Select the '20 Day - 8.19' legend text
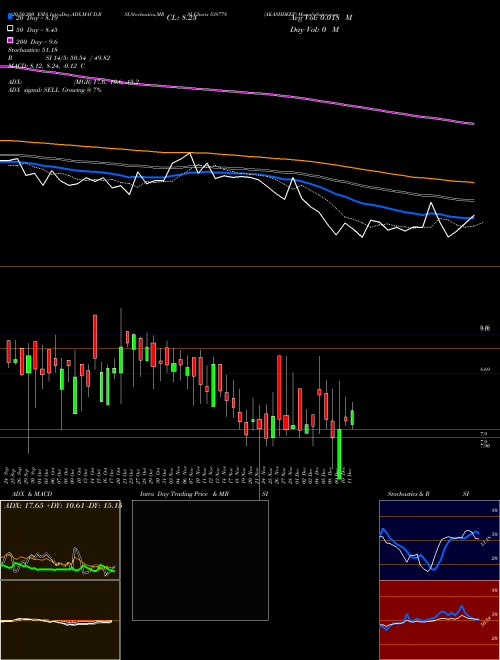The image size is (500, 660). click(x=37, y=18)
